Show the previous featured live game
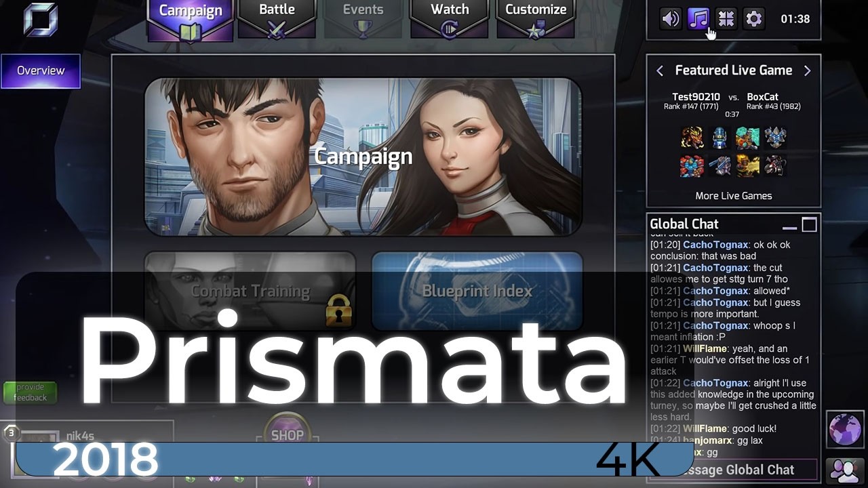868x488 pixels. tap(659, 70)
